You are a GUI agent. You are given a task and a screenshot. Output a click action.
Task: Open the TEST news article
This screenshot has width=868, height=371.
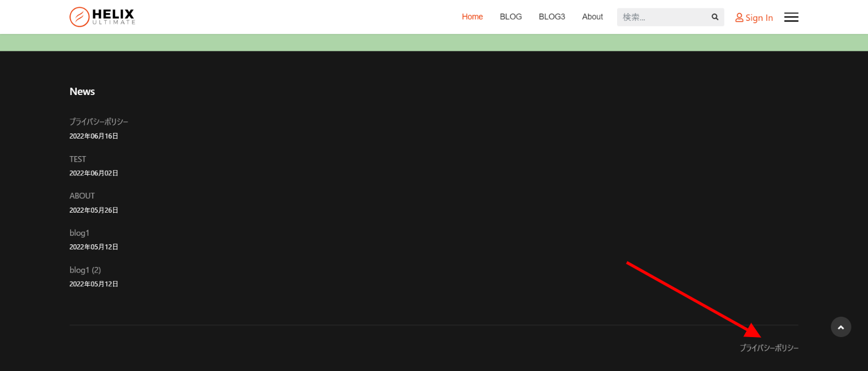(77, 159)
